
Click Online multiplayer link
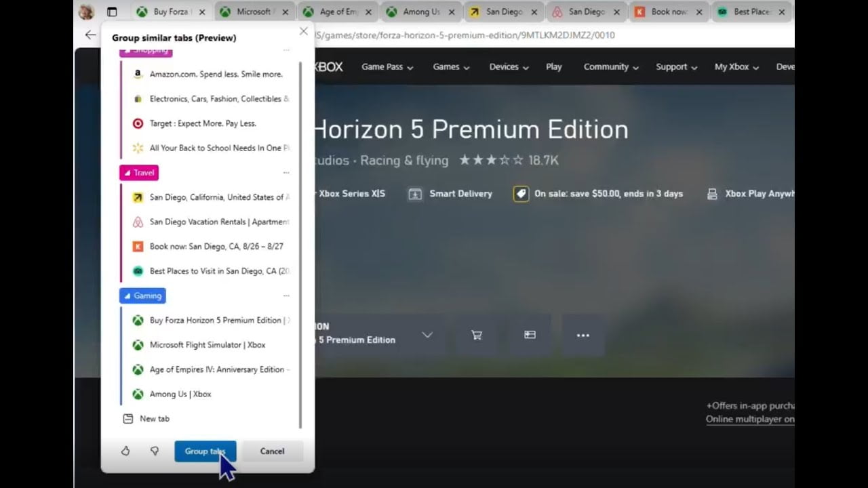pyautogui.click(x=750, y=419)
